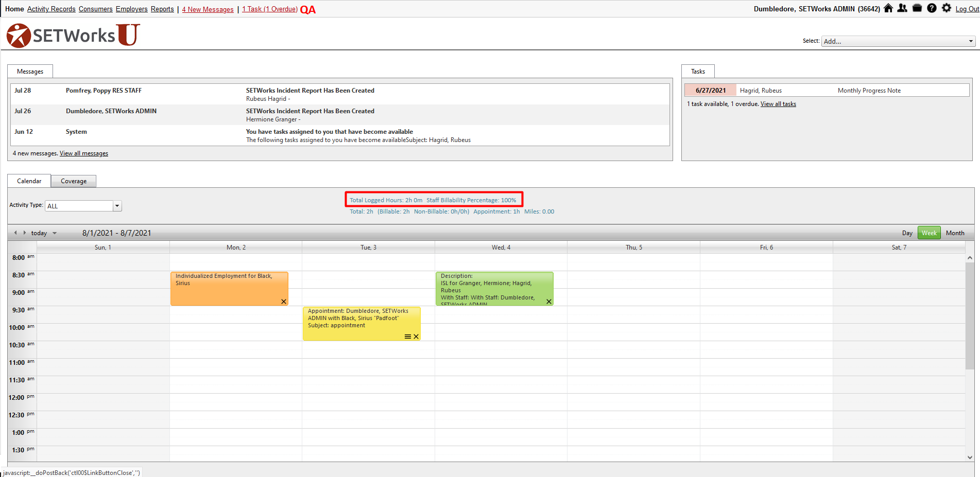Click the Appointment: 1h summary value
980x477 pixels.
pos(496,211)
